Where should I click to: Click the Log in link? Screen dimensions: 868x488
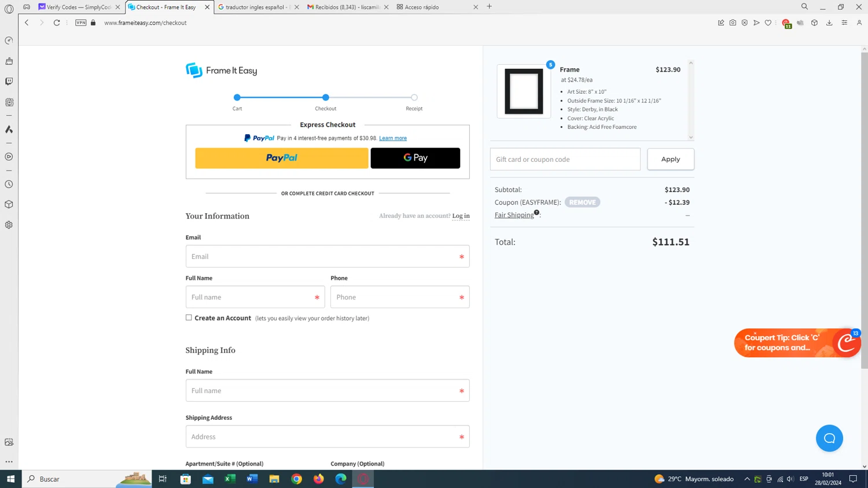click(x=461, y=216)
